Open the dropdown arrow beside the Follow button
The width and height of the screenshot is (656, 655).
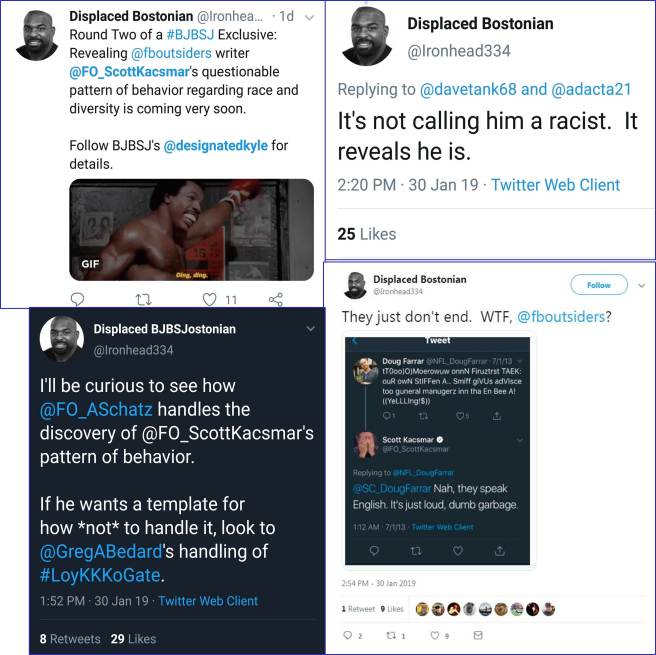pos(641,286)
